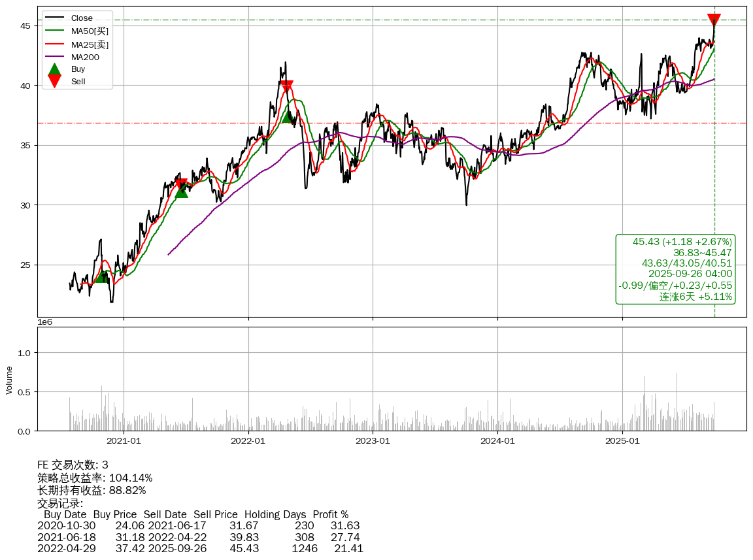Screen dimensions: 753x560
Task: Click the green Buy triangle in the legend
Action: (55, 69)
